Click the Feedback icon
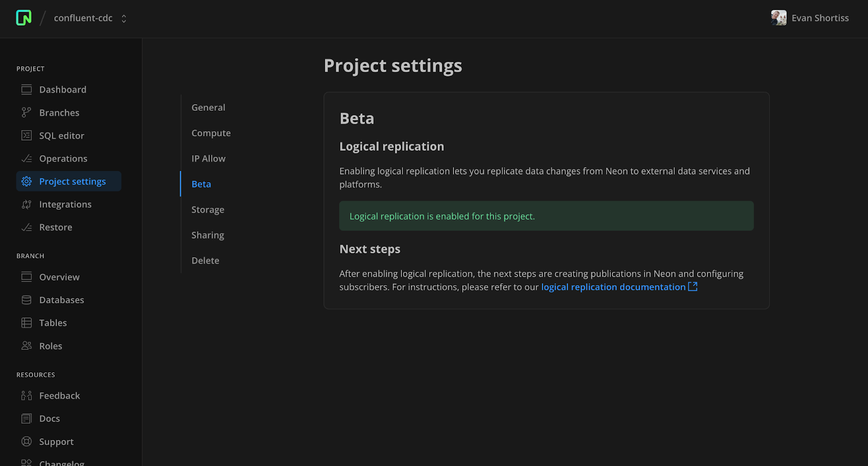This screenshot has height=466, width=868. 27,395
